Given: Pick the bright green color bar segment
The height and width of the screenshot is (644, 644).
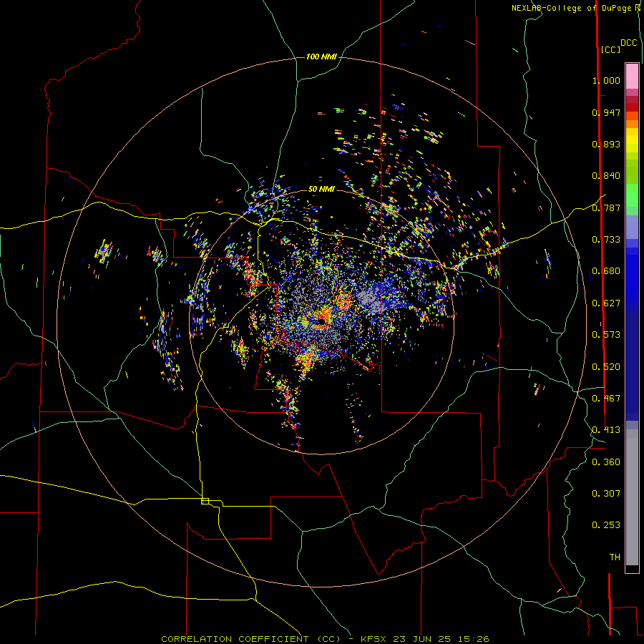Looking at the screenshot, I should 632,195.
